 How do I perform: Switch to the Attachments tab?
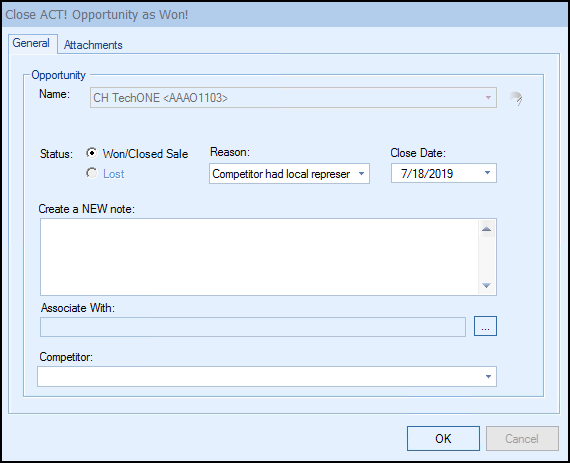(x=93, y=45)
